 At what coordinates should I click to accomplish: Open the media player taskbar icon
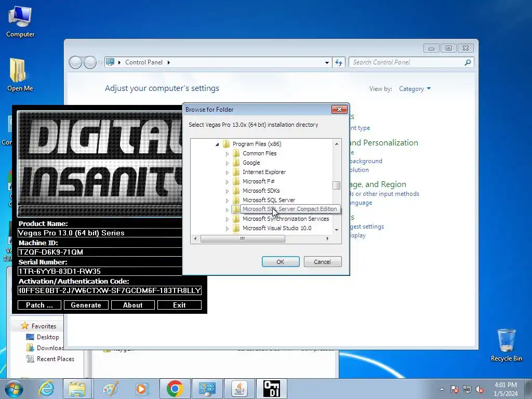(x=141, y=389)
